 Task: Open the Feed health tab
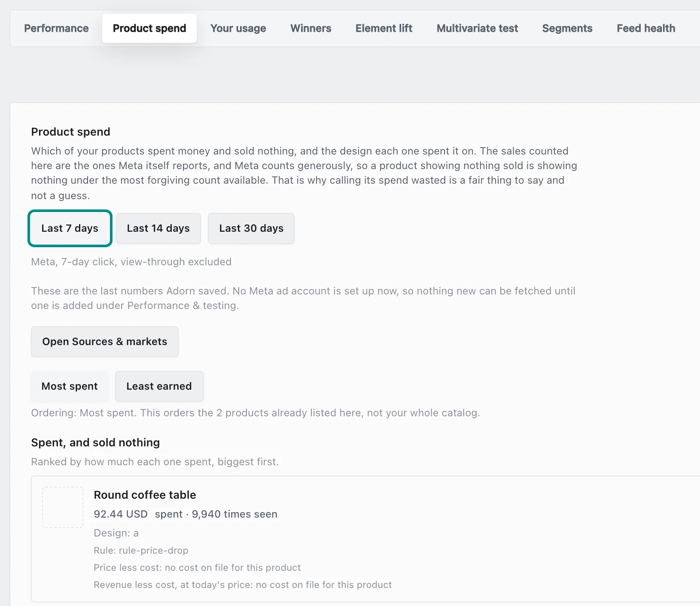point(646,28)
